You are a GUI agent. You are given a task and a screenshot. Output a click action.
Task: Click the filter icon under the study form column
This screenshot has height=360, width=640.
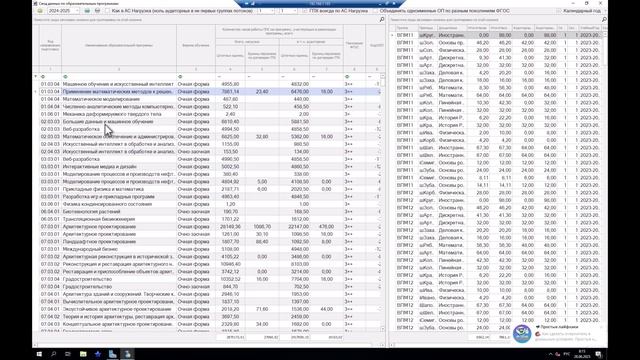point(180,76)
